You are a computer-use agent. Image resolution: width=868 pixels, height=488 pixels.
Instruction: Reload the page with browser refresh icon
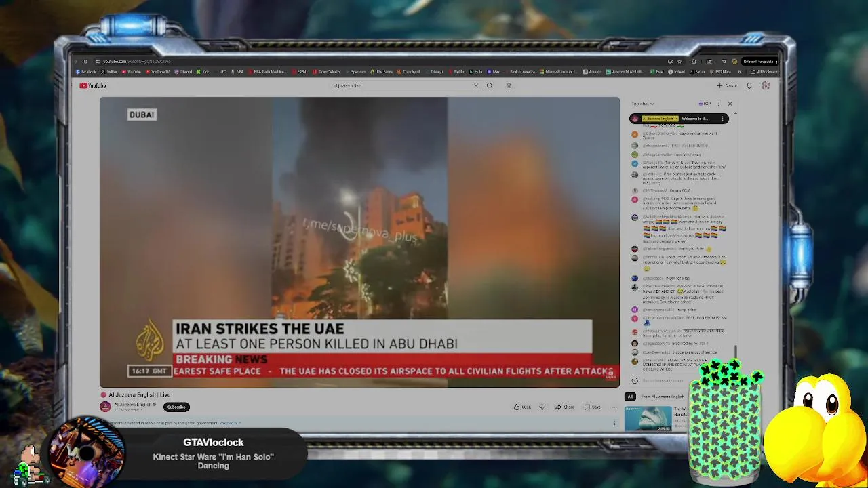pyautogui.click(x=85, y=62)
